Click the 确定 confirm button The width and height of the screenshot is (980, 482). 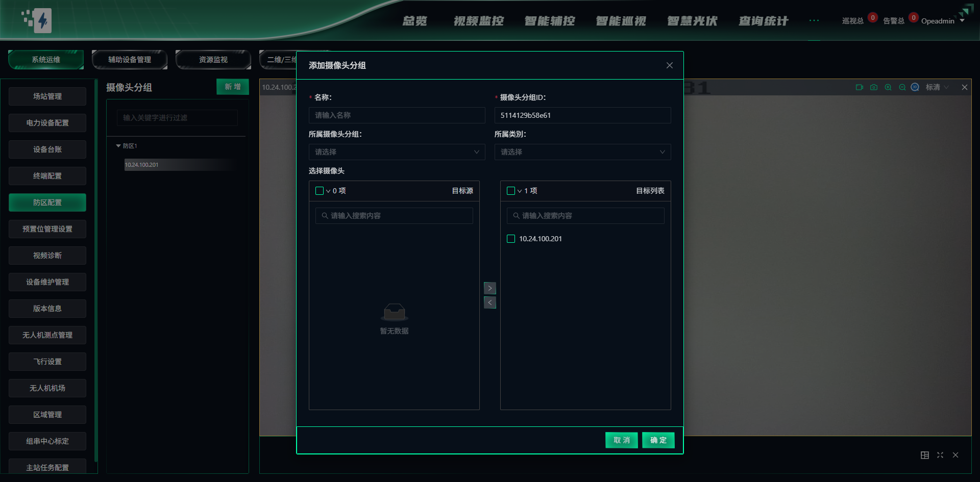(658, 440)
